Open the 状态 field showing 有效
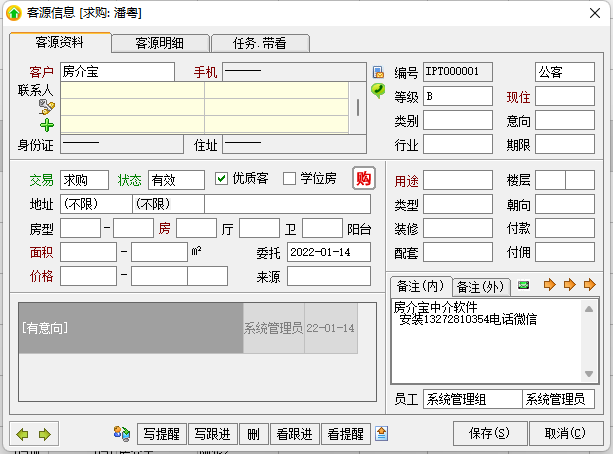Viewport: 613px width, 454px height. pyautogui.click(x=176, y=180)
